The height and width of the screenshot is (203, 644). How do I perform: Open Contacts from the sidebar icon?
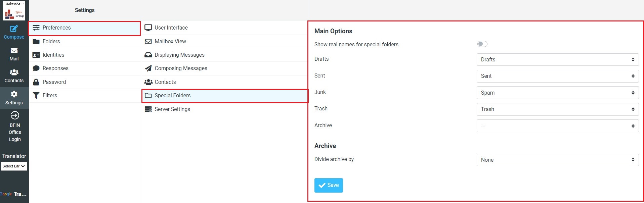coord(14,72)
